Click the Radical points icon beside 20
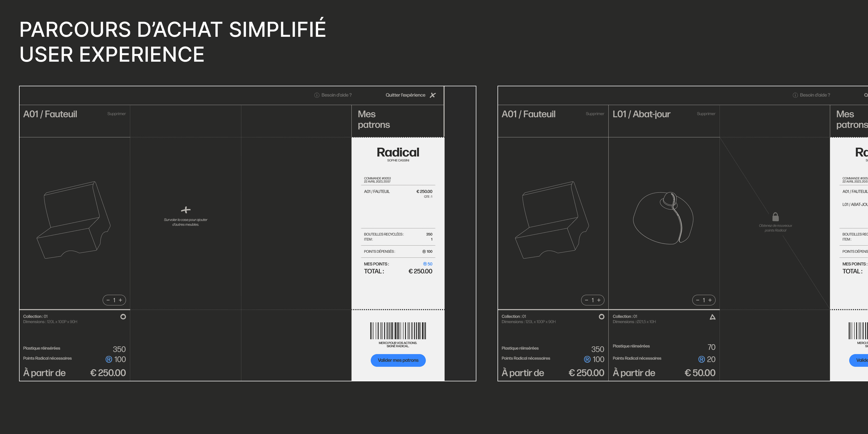This screenshot has width=868, height=434. coord(702,360)
